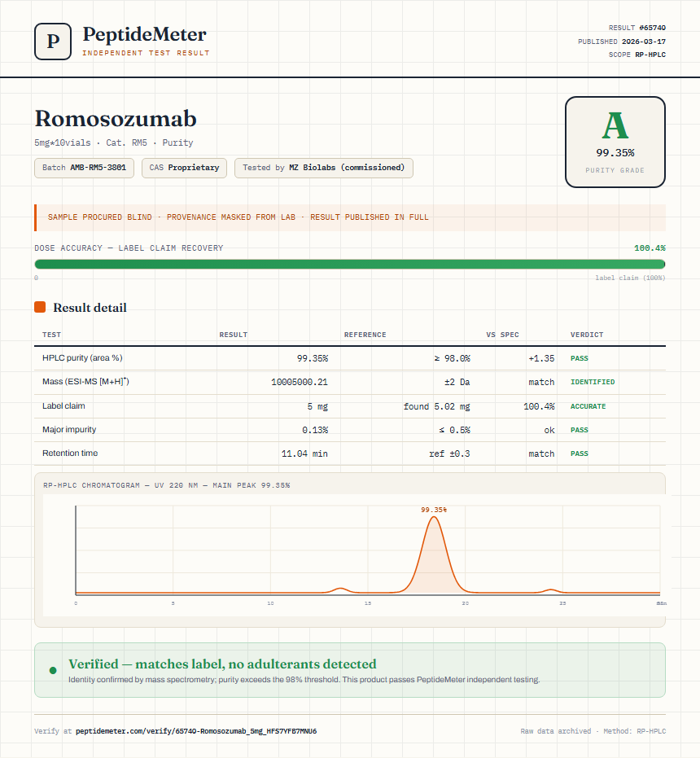Click the 5mg*10vials Cat. RM5 subtitle
The image size is (700, 758).
coord(114,142)
